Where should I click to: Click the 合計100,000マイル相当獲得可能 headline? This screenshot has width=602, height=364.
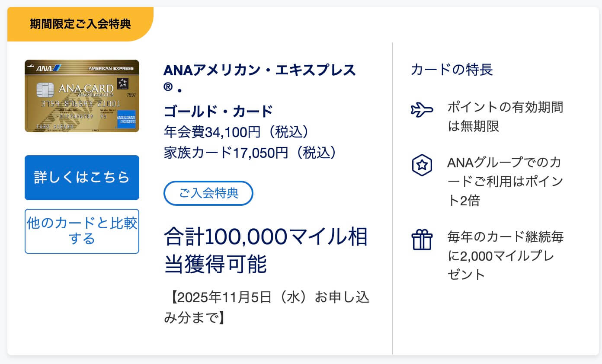(266, 250)
